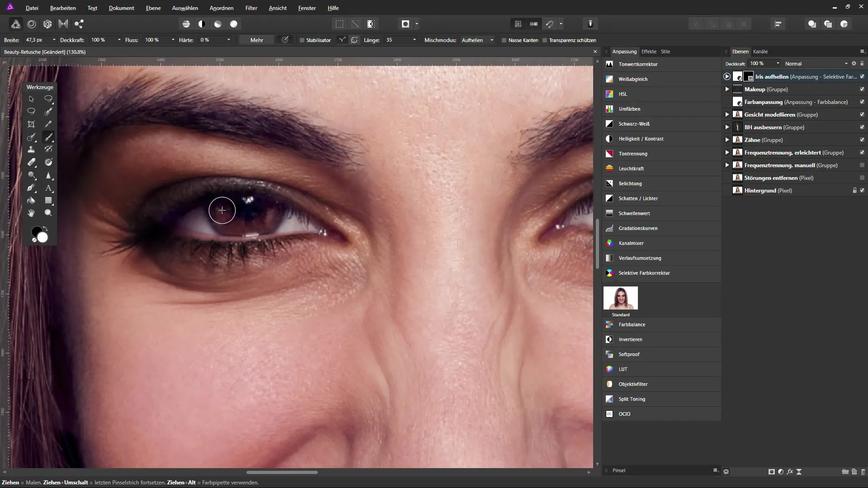868x488 pixels.
Task: Add a Schwarz-Weiß adjustment
Action: tap(662, 124)
